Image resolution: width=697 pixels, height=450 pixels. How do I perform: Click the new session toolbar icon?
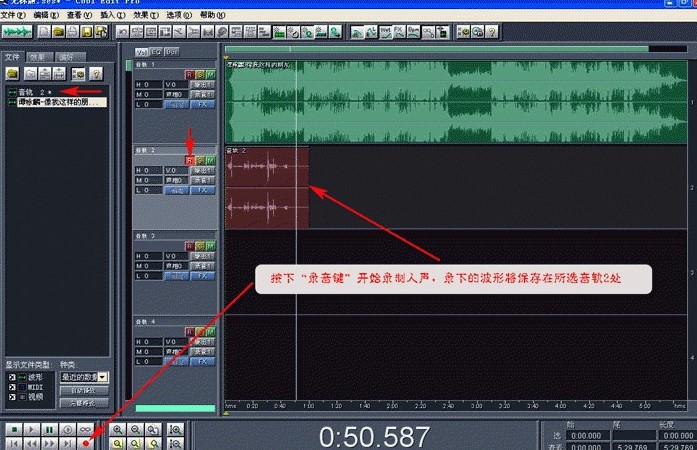click(x=44, y=32)
